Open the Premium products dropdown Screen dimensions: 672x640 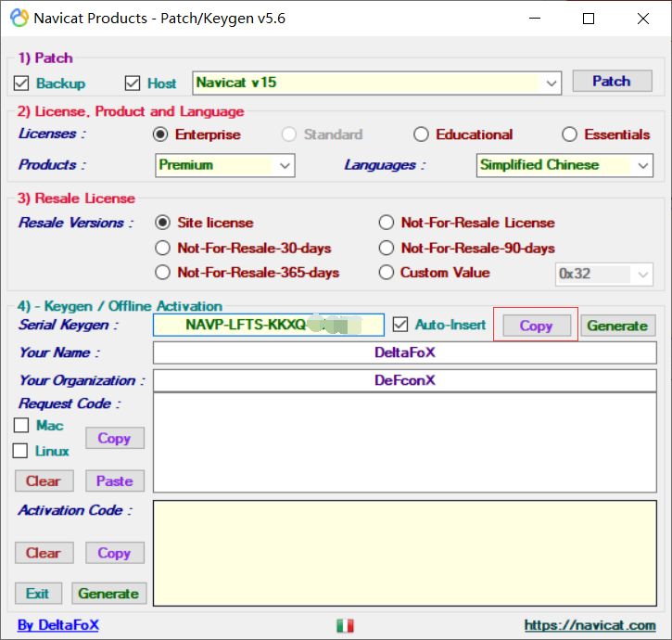click(x=225, y=165)
